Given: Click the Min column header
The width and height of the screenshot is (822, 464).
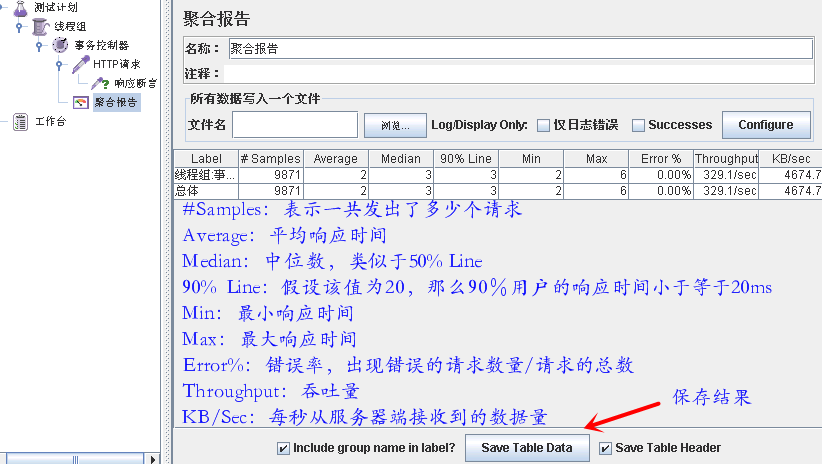Looking at the screenshot, I should [x=531, y=159].
